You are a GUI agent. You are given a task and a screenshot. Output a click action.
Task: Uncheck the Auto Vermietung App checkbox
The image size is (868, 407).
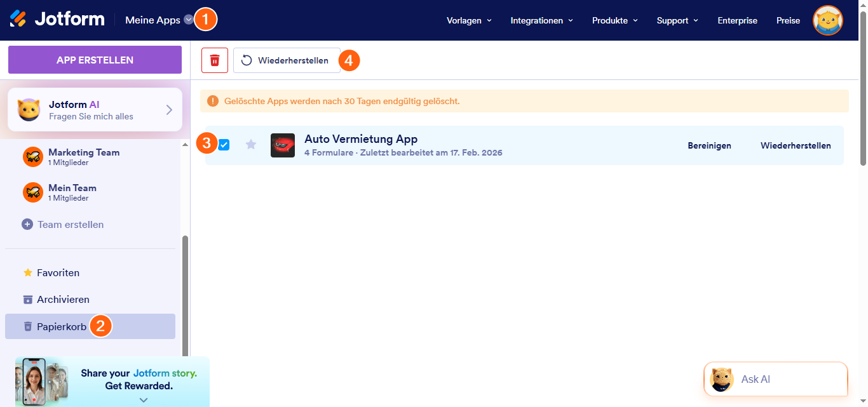224,145
